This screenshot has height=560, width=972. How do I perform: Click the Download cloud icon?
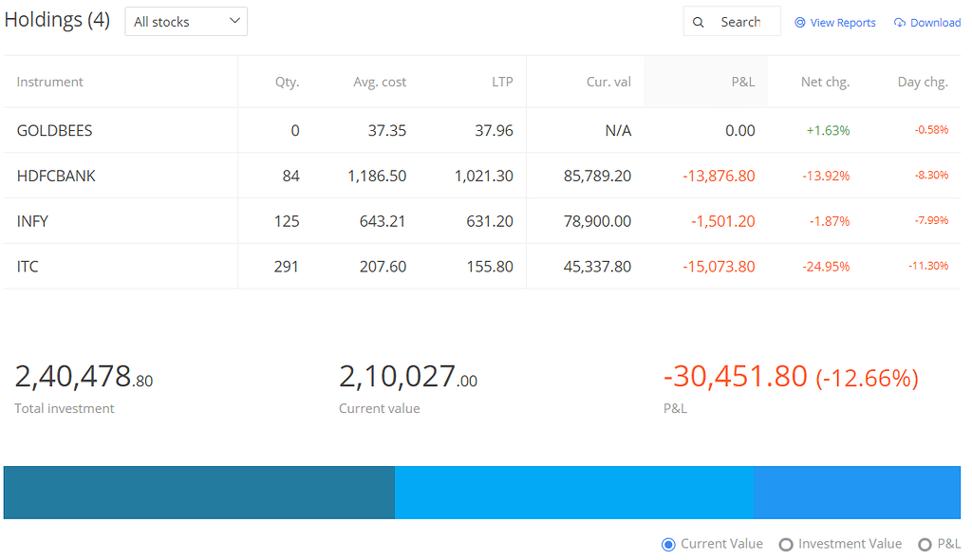(900, 23)
